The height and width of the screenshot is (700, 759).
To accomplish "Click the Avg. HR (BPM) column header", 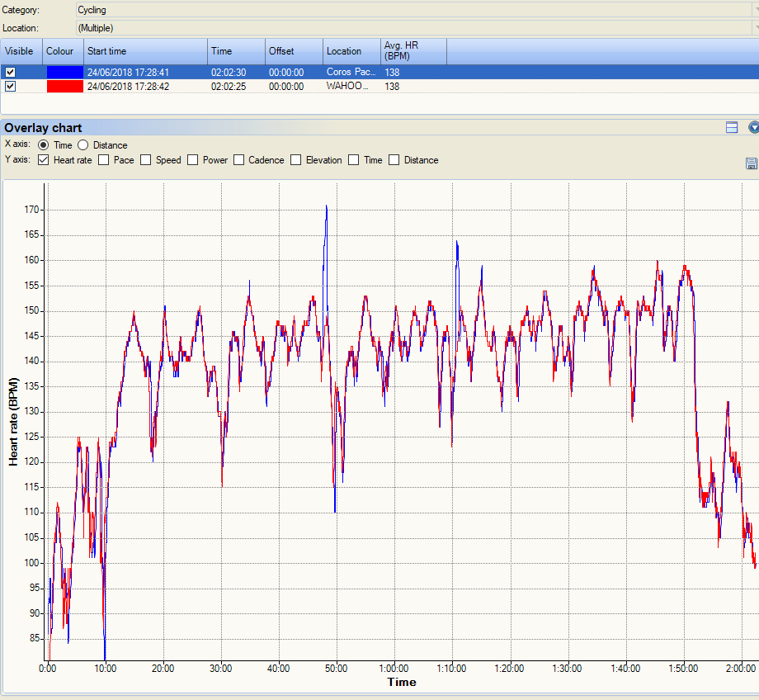I will click(x=412, y=51).
